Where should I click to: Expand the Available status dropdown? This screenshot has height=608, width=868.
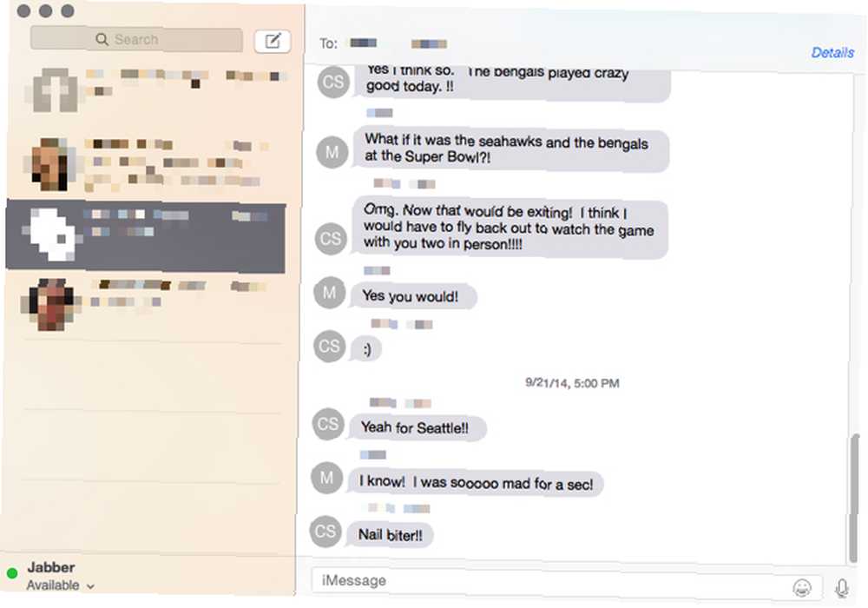click(x=61, y=585)
